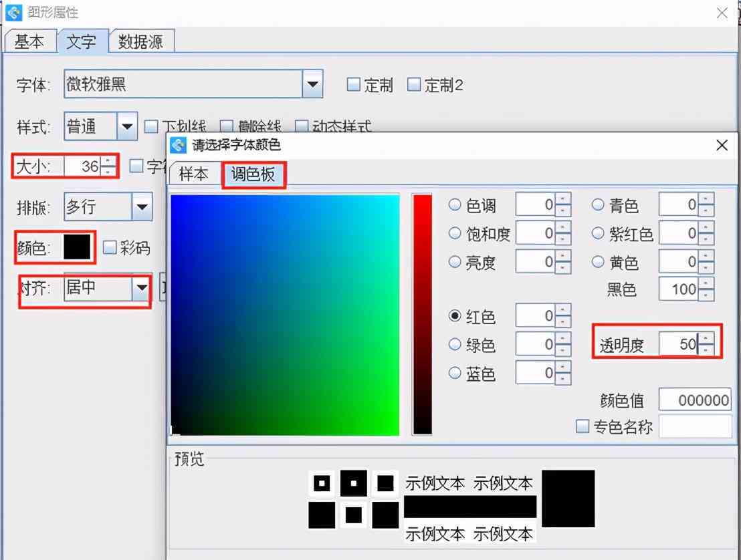The width and height of the screenshot is (741, 560).
Task: Click the 红色 value field
Action: tap(535, 315)
